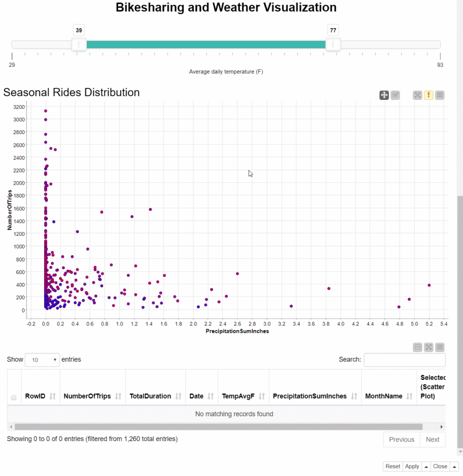This screenshot has width=463, height=476.
Task: Grab the lower temperature slider handle at 39
Action: coord(79,44)
